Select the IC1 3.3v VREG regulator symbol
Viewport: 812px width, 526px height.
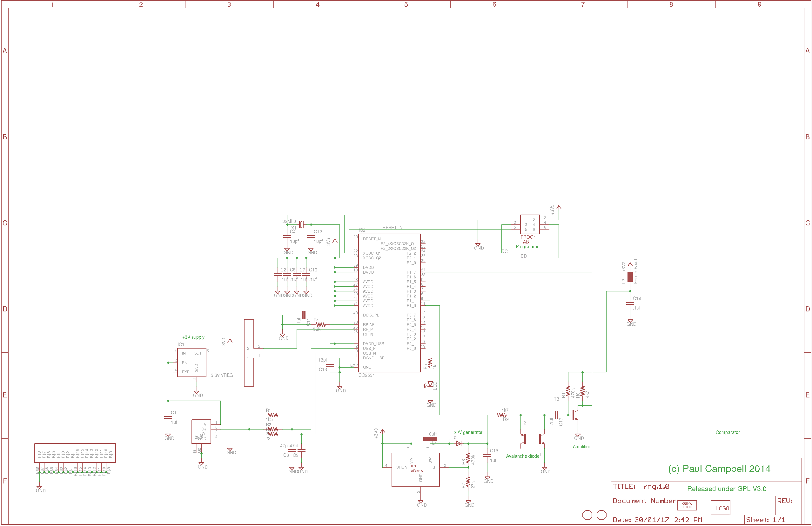tap(191, 362)
